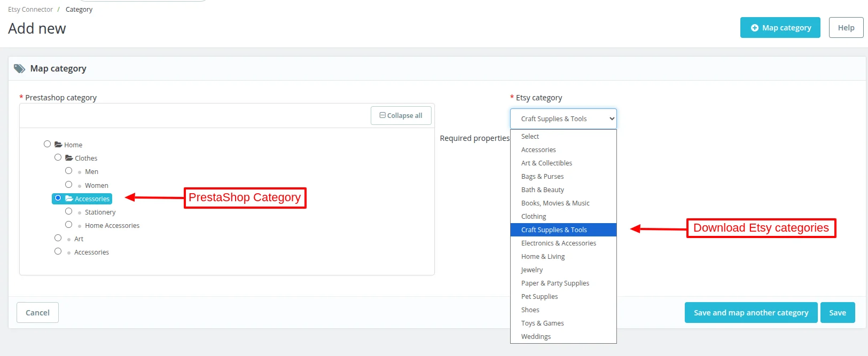Open the Help button
This screenshot has width=868, height=356.
pyautogui.click(x=846, y=28)
